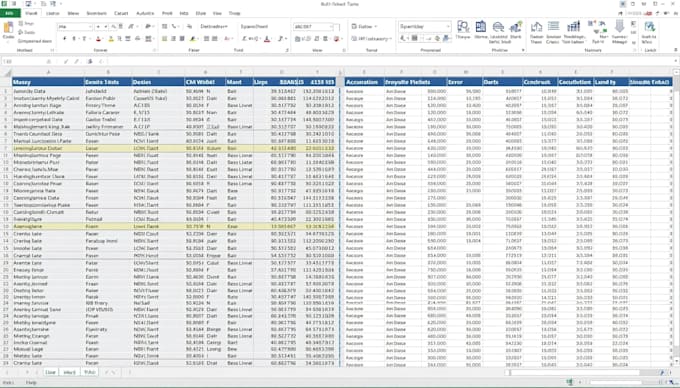Click the lined-list 'Sminser' ribbon icon
The height and width of the screenshot is (388, 680).
coord(553,27)
